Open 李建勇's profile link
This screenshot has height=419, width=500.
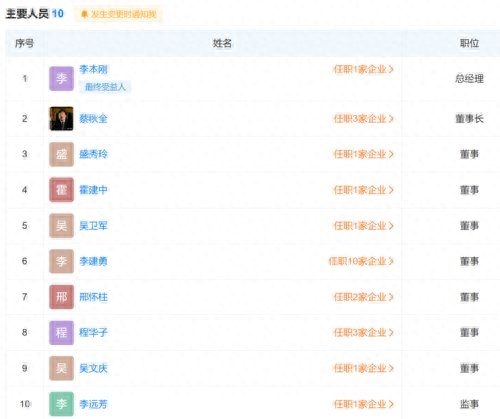(x=93, y=261)
